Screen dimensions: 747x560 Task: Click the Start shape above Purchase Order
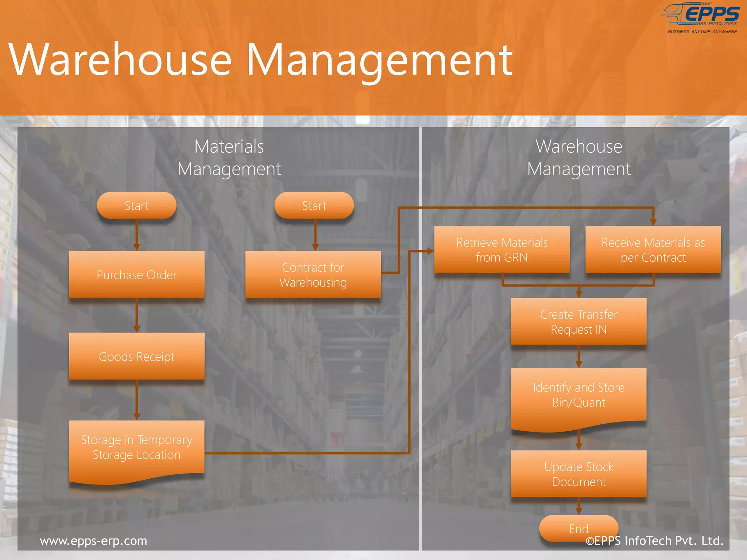point(137,206)
